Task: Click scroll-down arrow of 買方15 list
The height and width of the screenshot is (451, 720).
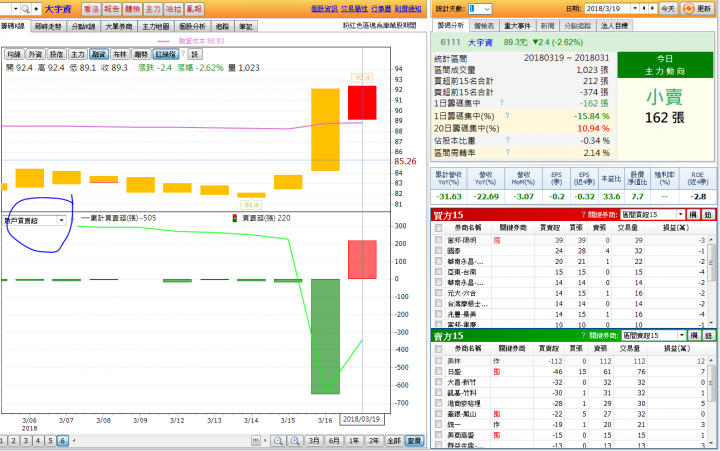Action: click(x=711, y=323)
